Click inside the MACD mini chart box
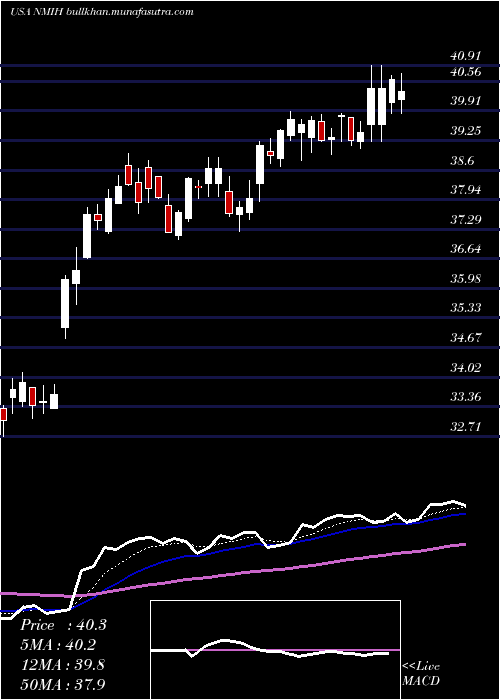 coord(275,650)
